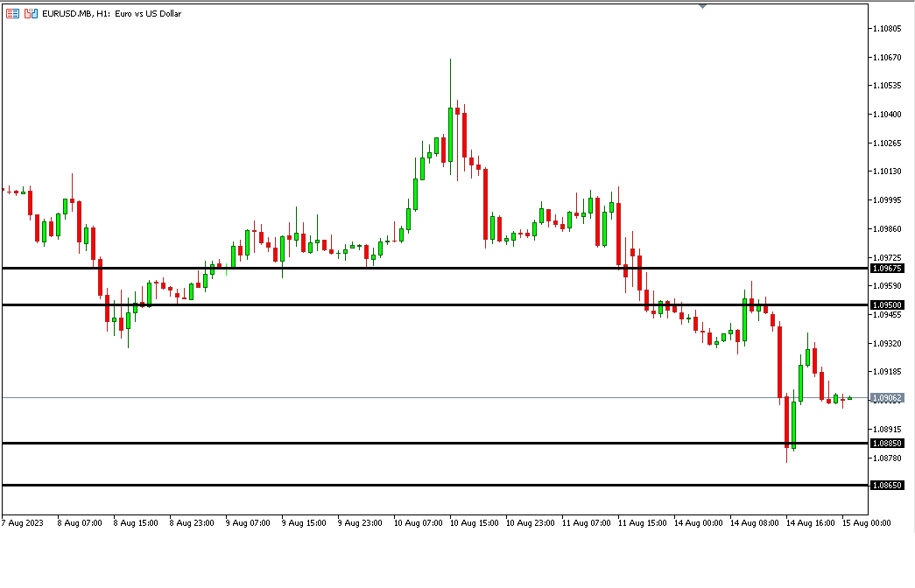915x588 pixels.
Task: Click the 14 Aug 08:00 time label
Action: click(755, 523)
